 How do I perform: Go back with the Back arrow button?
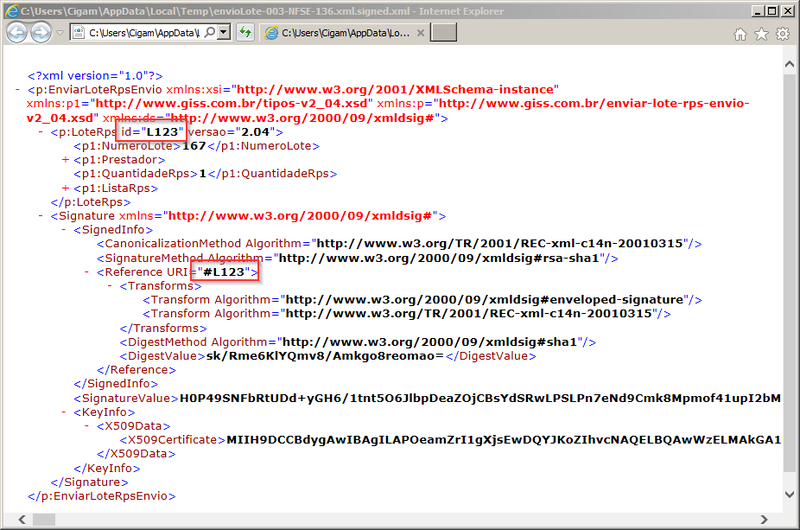click(x=17, y=33)
